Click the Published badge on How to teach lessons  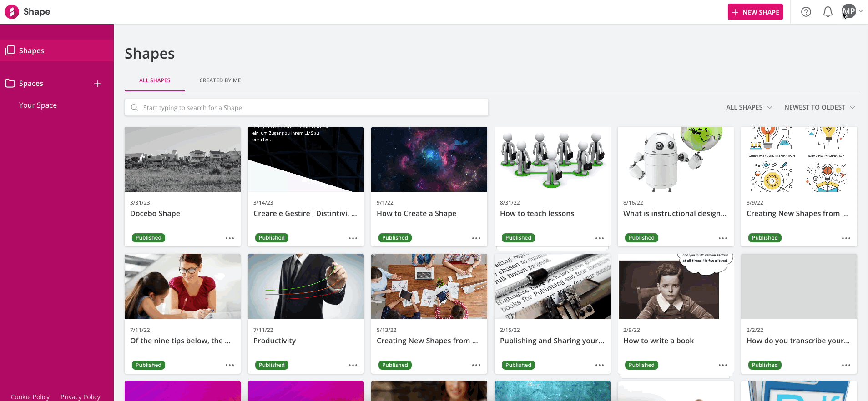[x=518, y=238]
